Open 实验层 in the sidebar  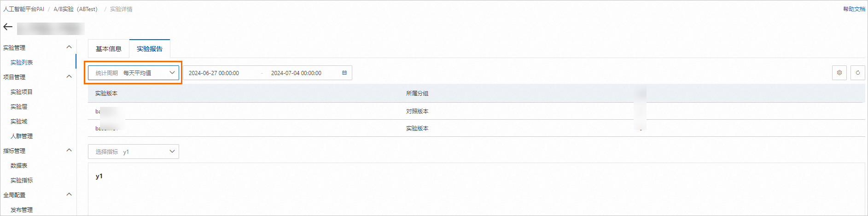coord(19,106)
